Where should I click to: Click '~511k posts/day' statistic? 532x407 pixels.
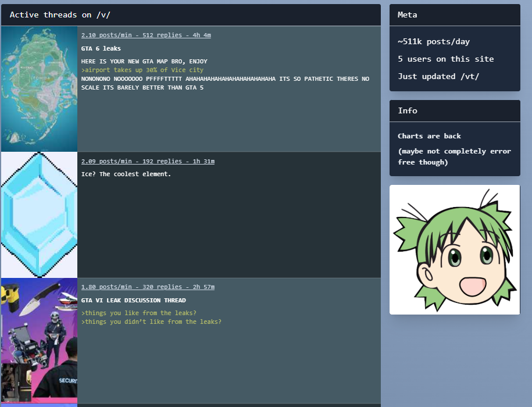pos(434,41)
